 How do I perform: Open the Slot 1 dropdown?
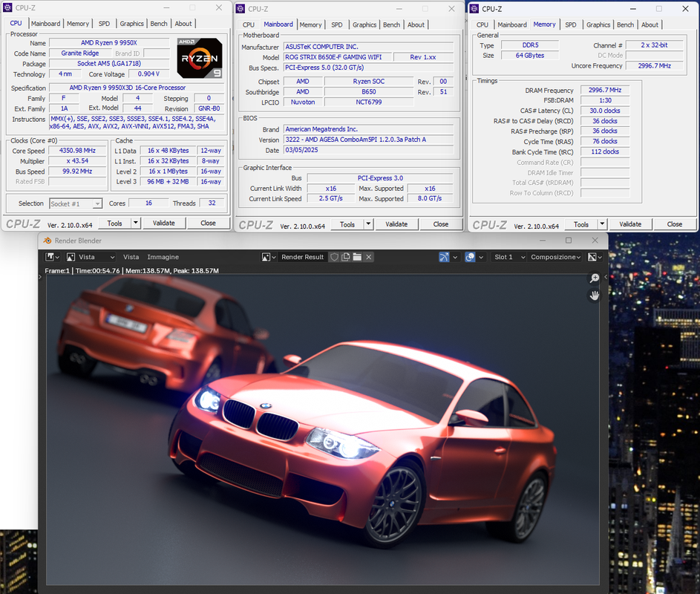(508, 257)
